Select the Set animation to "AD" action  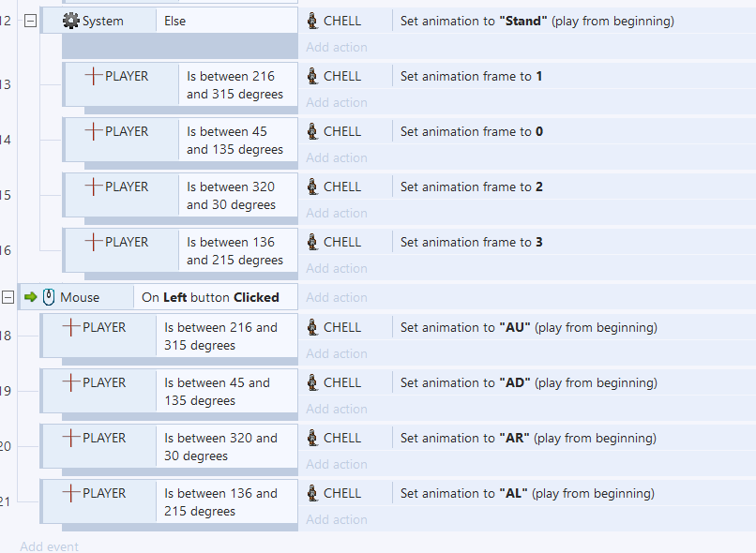(x=528, y=382)
